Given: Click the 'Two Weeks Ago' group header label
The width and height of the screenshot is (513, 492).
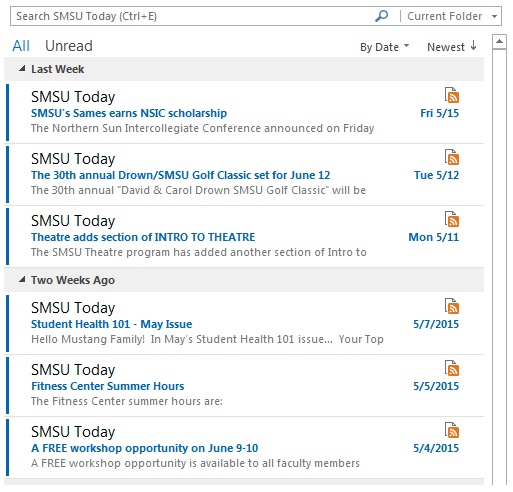Looking at the screenshot, I should click(x=73, y=280).
